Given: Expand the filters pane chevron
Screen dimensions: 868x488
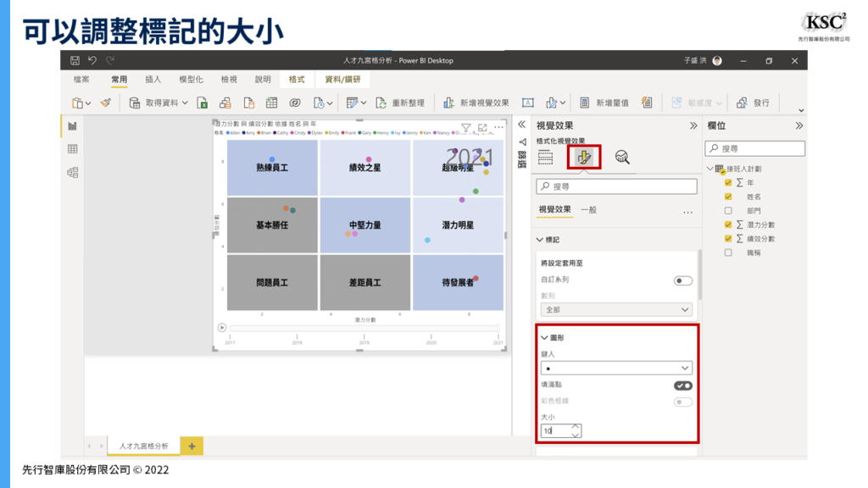Looking at the screenshot, I should coord(521,125).
